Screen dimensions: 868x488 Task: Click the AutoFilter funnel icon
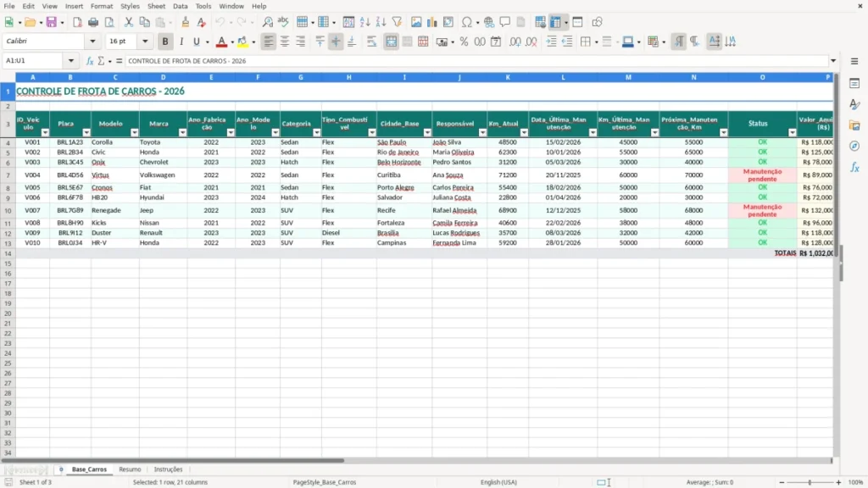tap(397, 22)
